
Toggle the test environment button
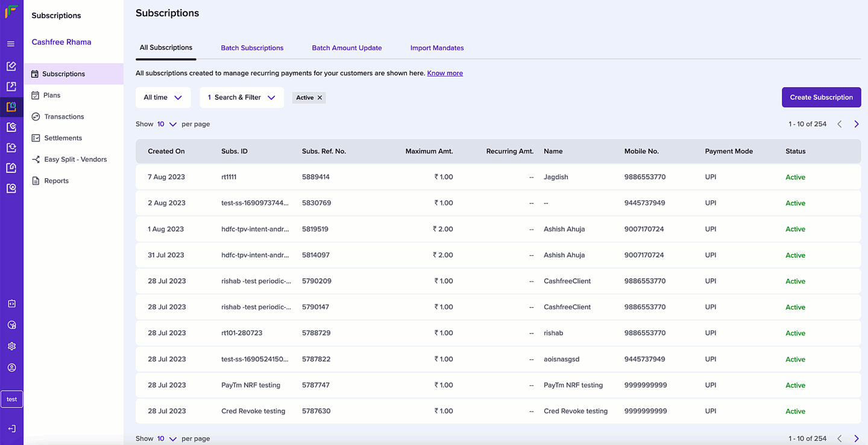coord(11,399)
